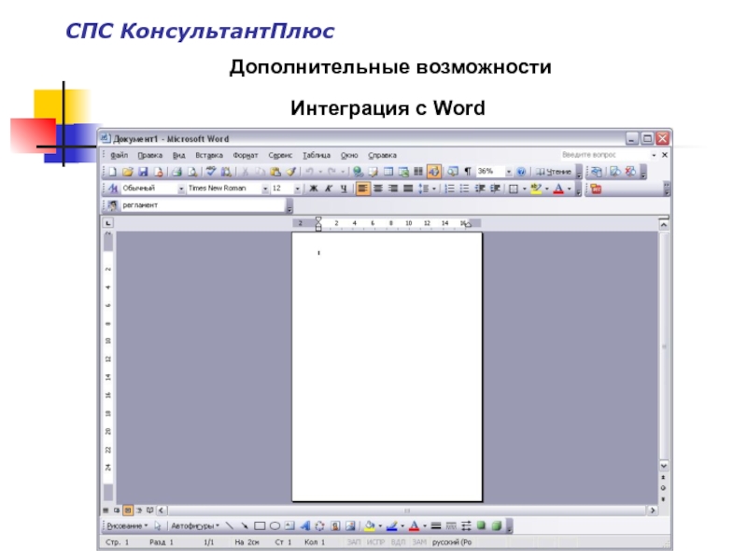Select the Rectangle shape tool

pos(260,526)
